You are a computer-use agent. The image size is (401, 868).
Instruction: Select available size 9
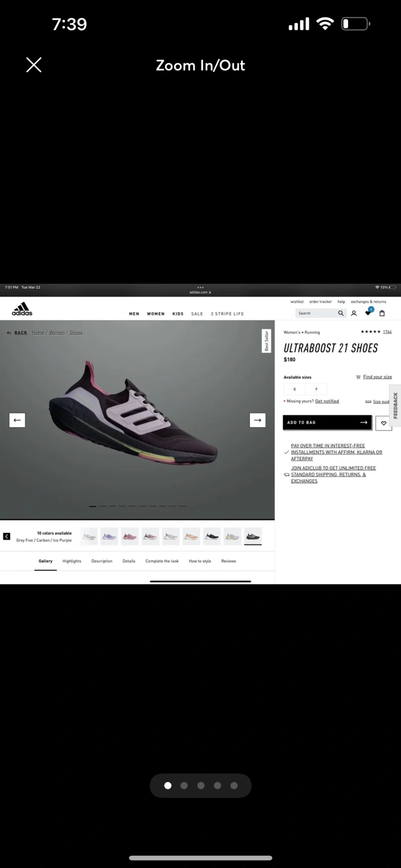316,389
